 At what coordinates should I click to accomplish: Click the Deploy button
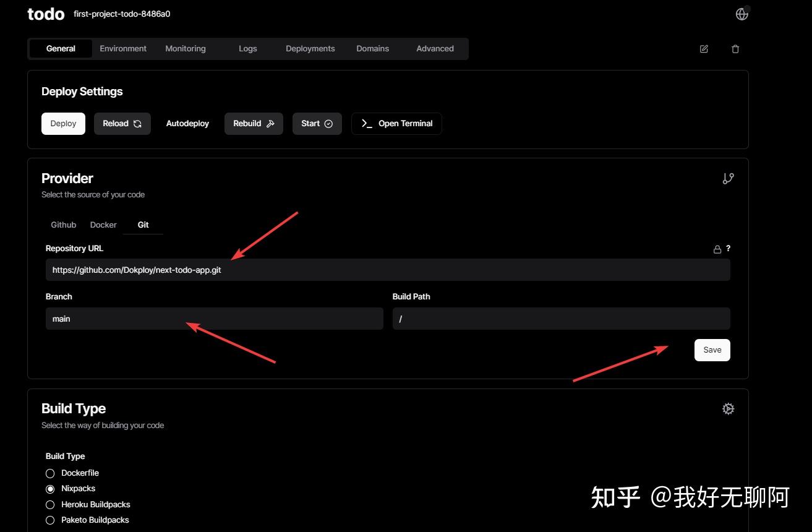(x=62, y=123)
